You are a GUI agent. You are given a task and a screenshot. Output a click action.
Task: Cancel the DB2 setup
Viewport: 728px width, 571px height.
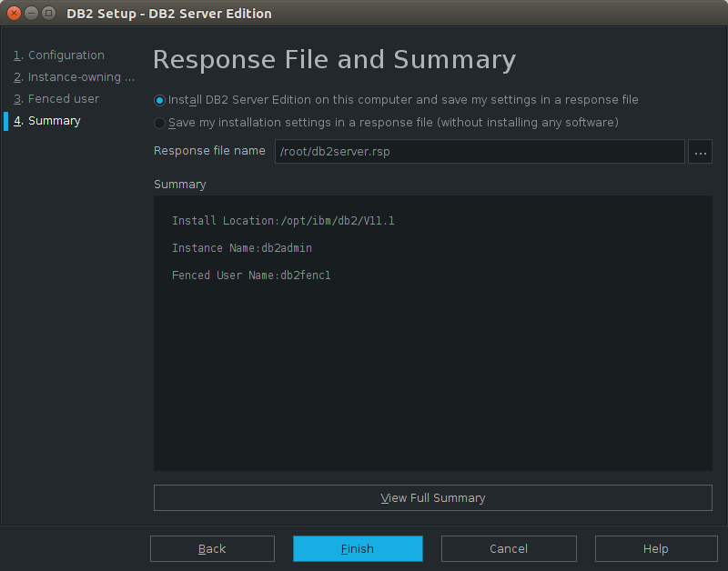(509, 549)
